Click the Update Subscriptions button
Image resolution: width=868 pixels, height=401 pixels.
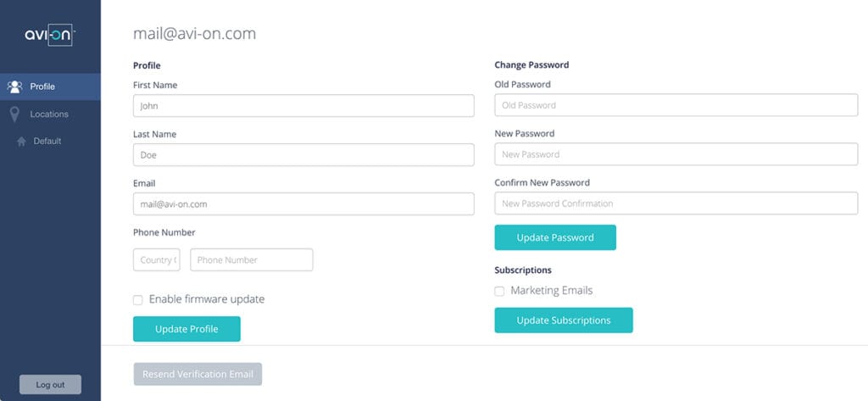(x=564, y=320)
